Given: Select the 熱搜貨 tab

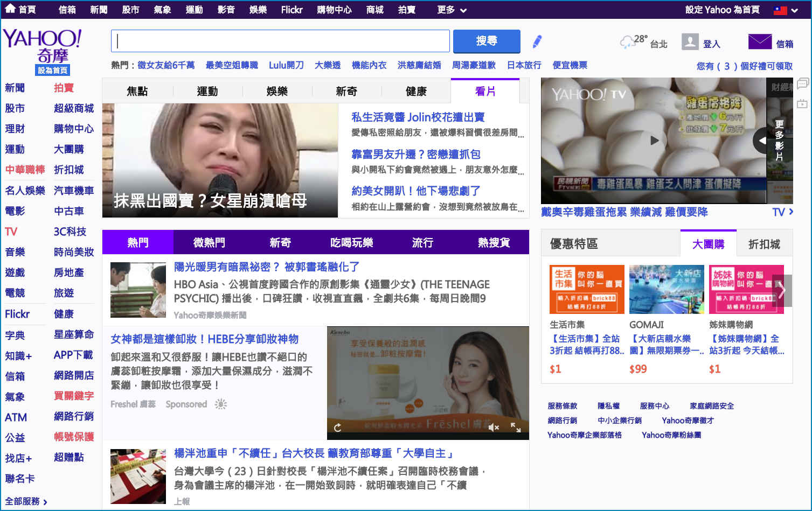Looking at the screenshot, I should coord(494,242).
